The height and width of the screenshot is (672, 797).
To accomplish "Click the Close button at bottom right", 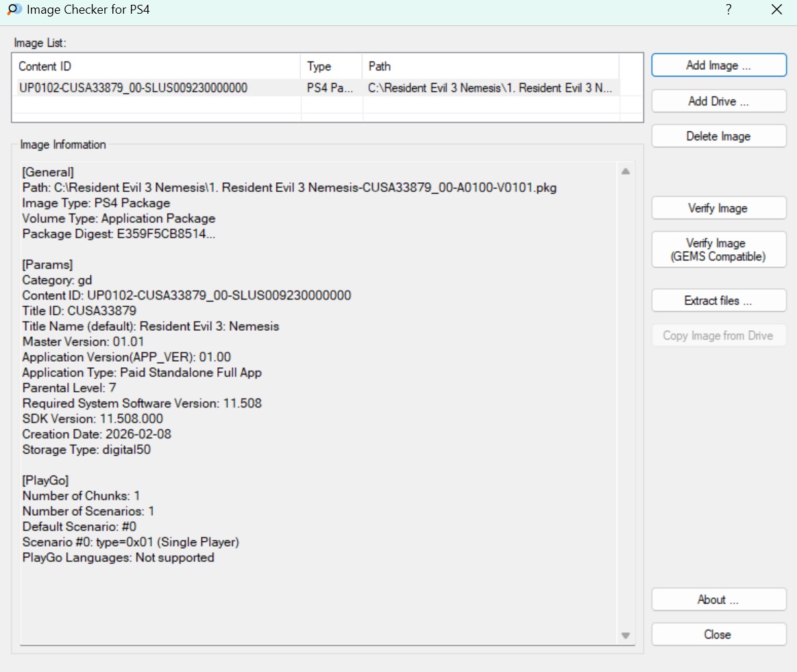I will coord(719,634).
